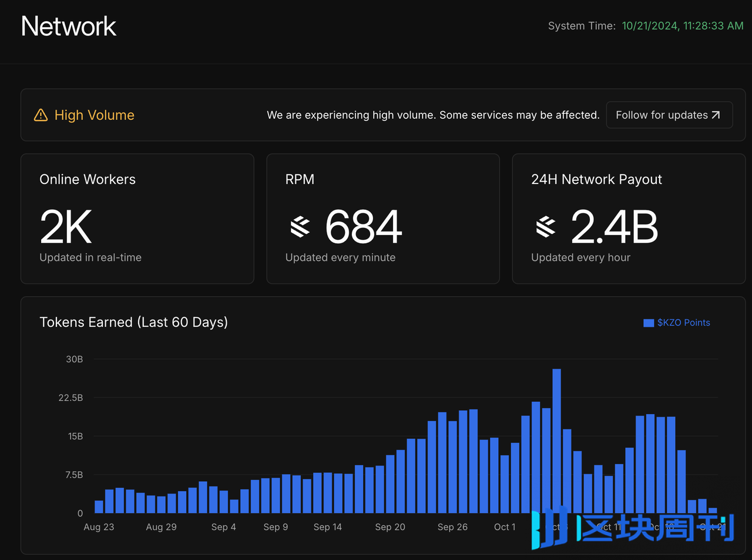
Task: Click the 30B y-axis label
Action: (75, 359)
